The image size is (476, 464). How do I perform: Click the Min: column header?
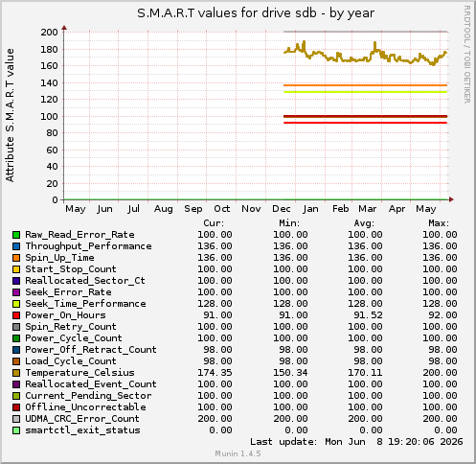pos(289,223)
